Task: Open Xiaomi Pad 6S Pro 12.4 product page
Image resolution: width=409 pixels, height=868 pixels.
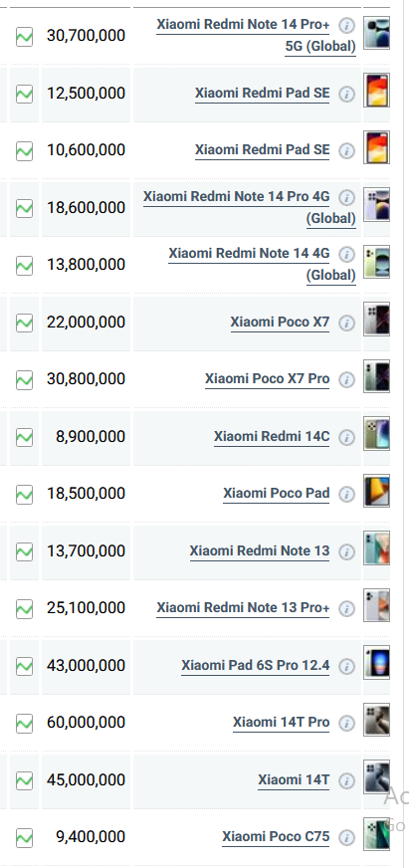Action: 256,665
